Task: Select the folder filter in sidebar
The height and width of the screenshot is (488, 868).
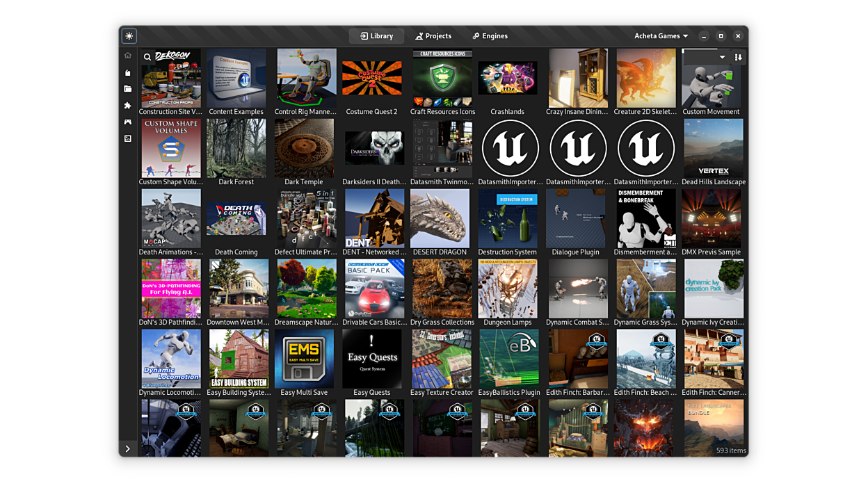Action: pyautogui.click(x=128, y=89)
